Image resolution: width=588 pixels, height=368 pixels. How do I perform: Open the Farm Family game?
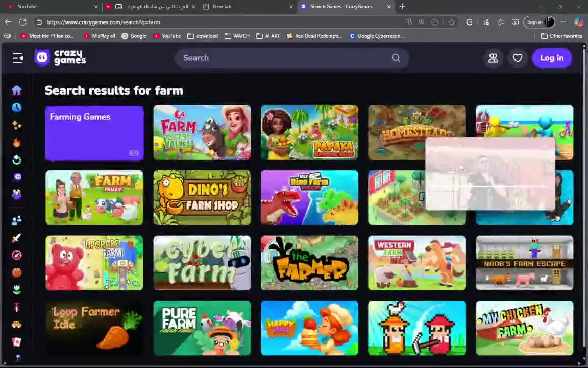tap(94, 197)
